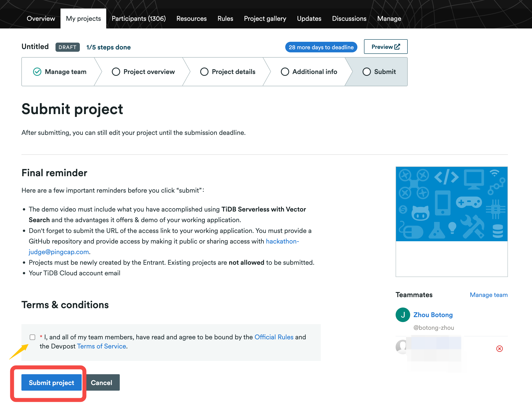Click the remove teammate red X icon
The width and height of the screenshot is (532, 411).
pyautogui.click(x=499, y=349)
